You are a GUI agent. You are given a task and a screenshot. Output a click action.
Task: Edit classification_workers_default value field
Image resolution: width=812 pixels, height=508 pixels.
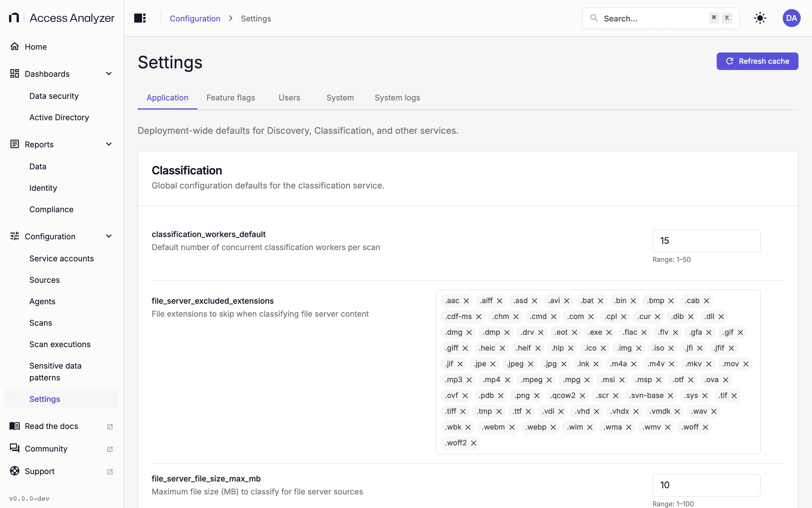click(x=706, y=241)
